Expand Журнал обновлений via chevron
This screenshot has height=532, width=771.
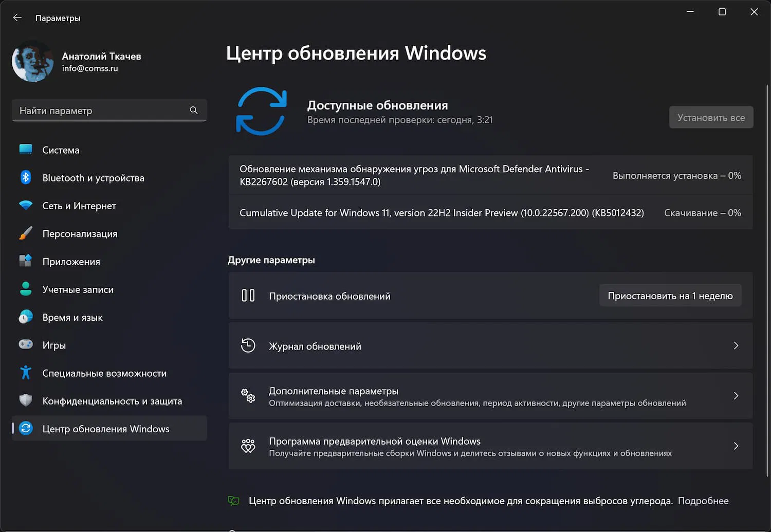point(736,346)
